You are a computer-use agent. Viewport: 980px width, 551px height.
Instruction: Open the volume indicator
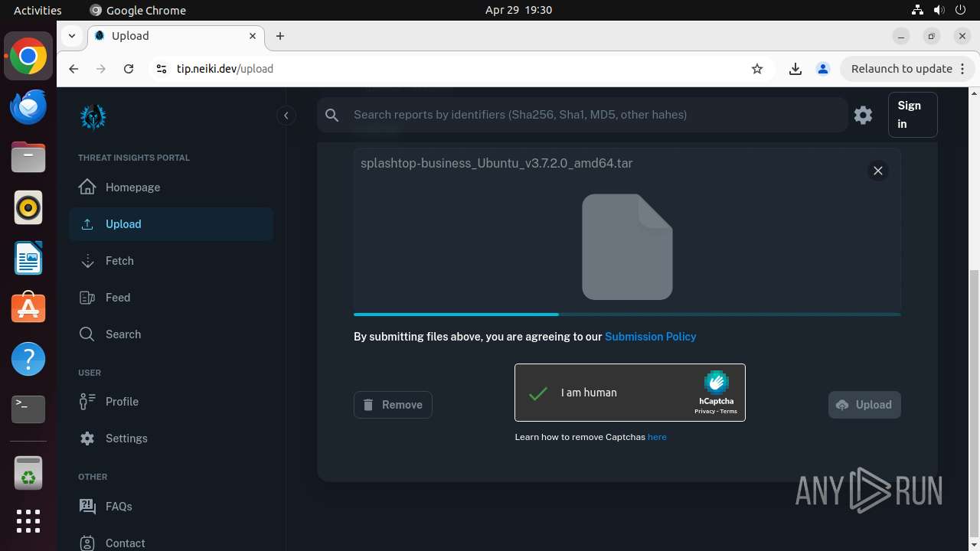(939, 10)
